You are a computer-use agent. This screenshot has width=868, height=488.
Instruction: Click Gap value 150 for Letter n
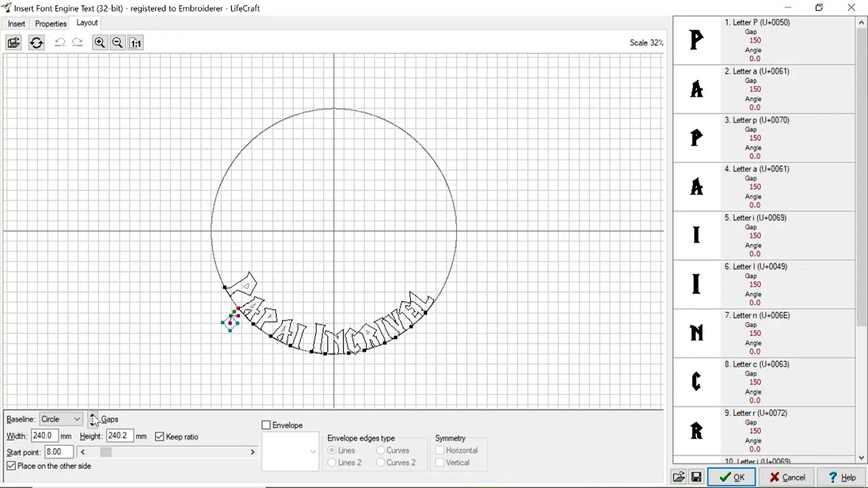[x=755, y=333]
